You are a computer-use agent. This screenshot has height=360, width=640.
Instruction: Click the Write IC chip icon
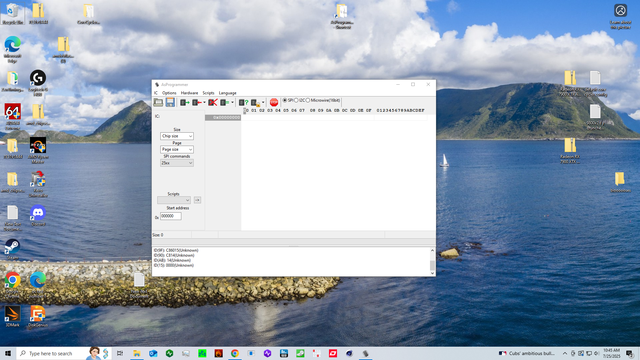[x=196, y=102]
